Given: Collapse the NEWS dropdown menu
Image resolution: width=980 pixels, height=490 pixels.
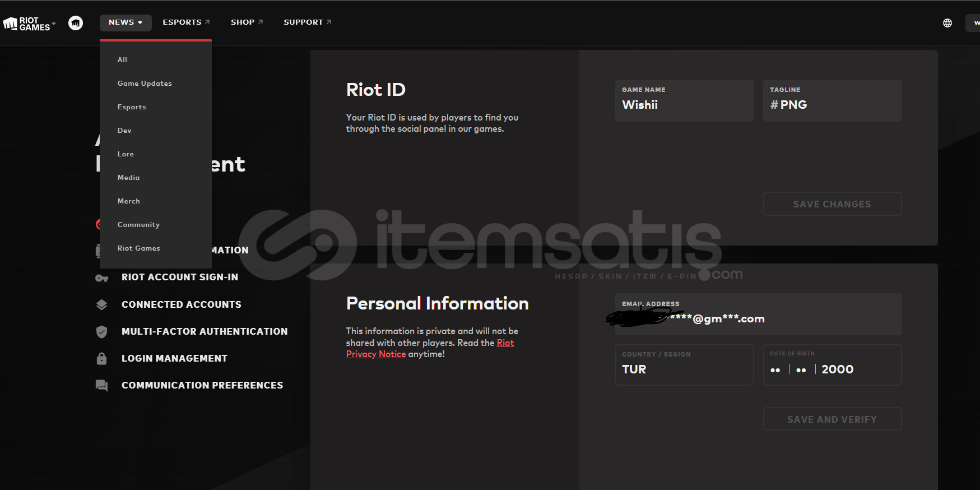Looking at the screenshot, I should coord(126,22).
